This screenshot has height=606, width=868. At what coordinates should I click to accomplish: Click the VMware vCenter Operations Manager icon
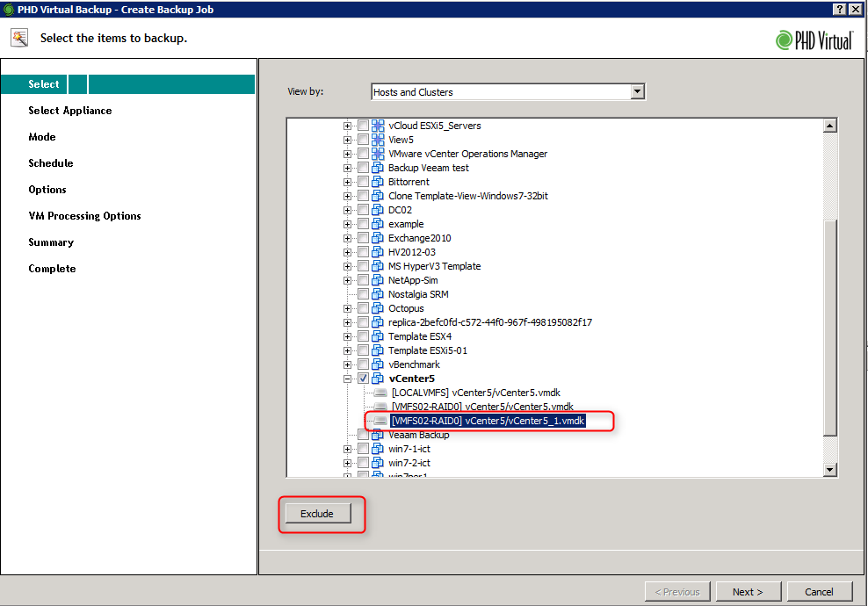(378, 154)
